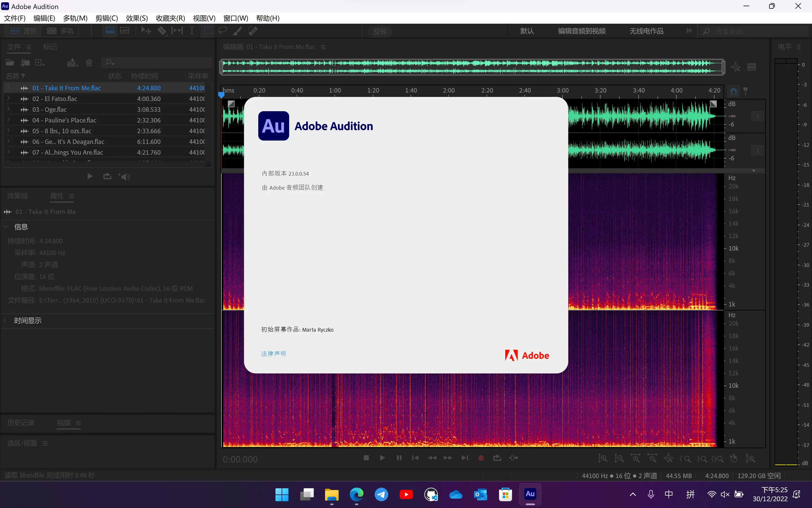Image resolution: width=812 pixels, height=508 pixels.
Task: Collapse the 信息 section
Action: pos(6,227)
